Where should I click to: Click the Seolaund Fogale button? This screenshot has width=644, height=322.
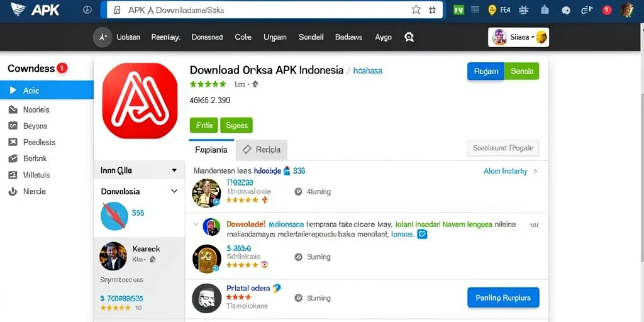503,148
